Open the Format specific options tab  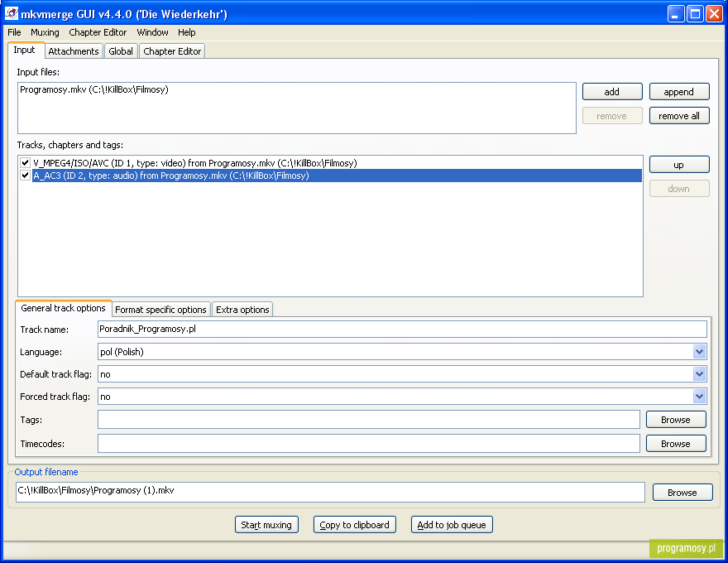point(160,310)
